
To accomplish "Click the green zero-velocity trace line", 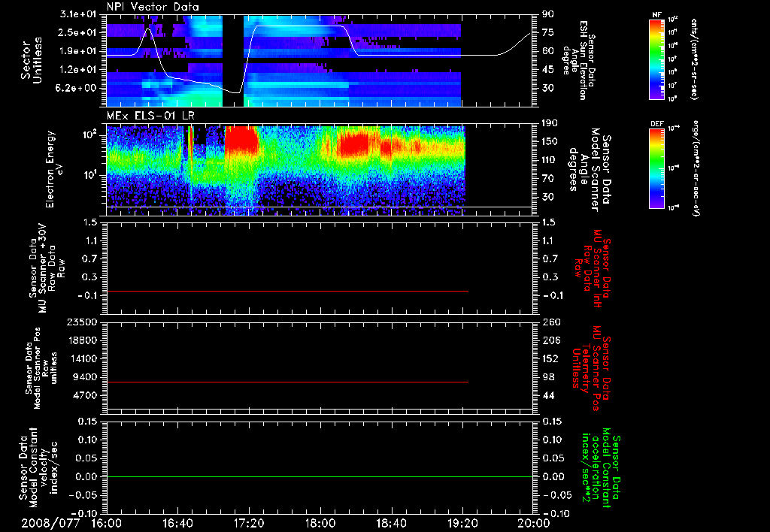I will coord(320,476).
